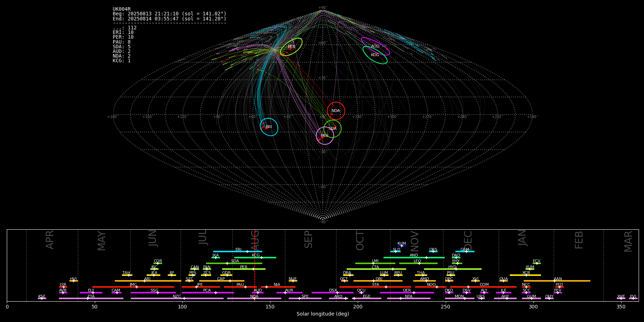
Task: Click the 150 tick on solar longitude axis
Action: coord(270,307)
